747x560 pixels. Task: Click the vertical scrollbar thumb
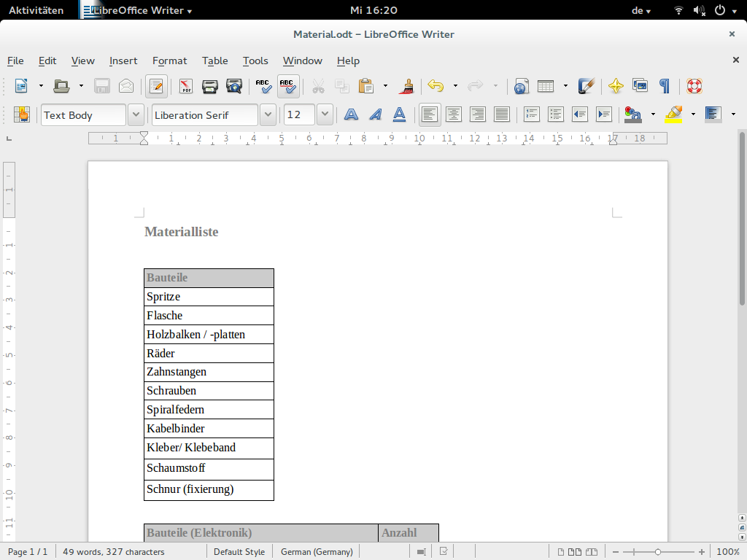click(x=742, y=218)
